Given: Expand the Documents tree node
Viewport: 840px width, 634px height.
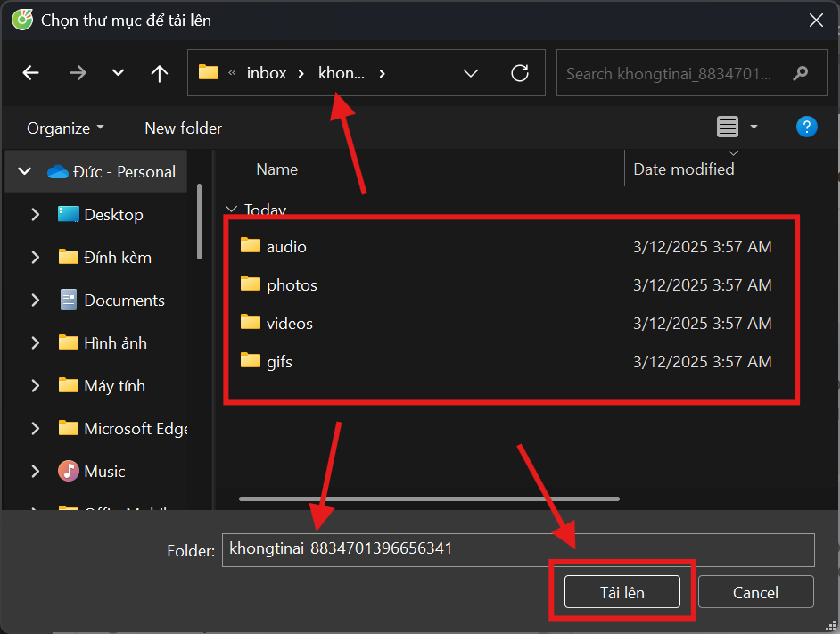Looking at the screenshot, I should click(36, 301).
